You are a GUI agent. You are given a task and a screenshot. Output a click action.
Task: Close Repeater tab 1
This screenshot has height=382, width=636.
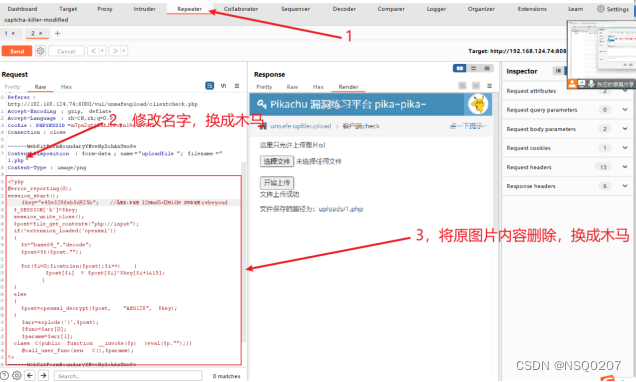13,33
